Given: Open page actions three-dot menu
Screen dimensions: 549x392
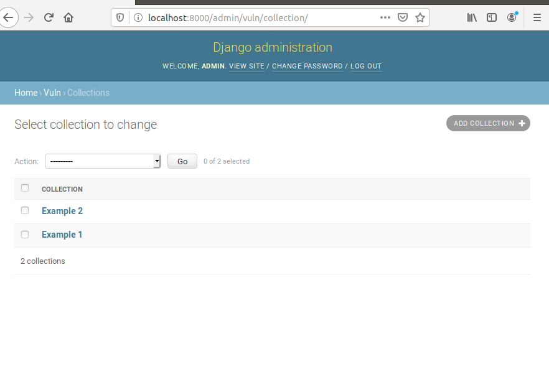Looking at the screenshot, I should pos(385,17).
